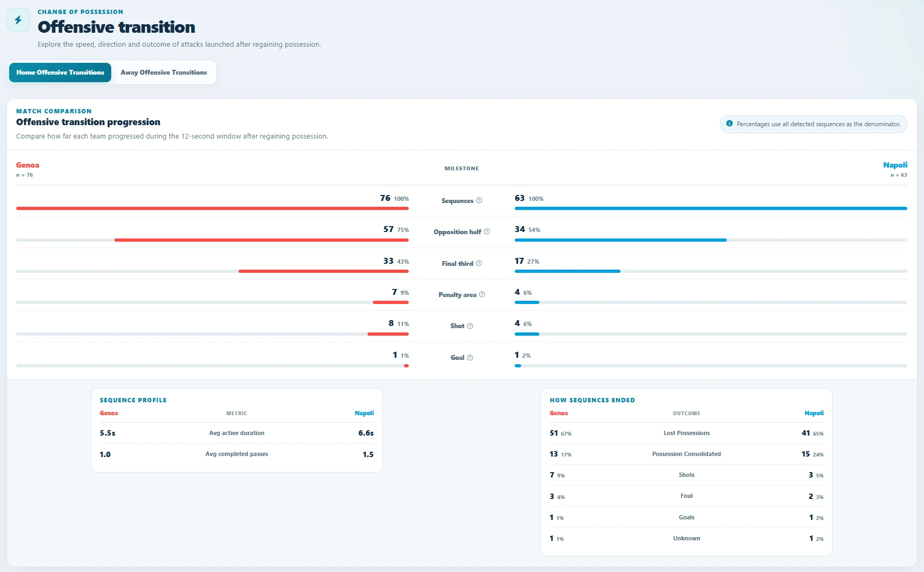
Task: Switch to Away Offensive Transitions tab
Action: (164, 73)
